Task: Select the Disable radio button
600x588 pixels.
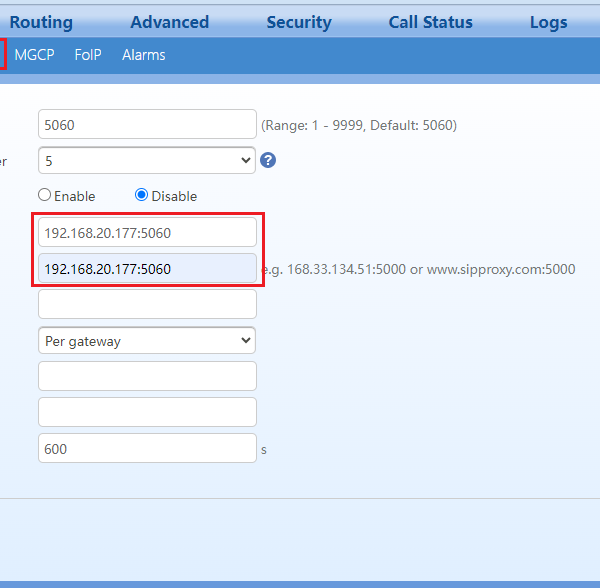Action: tap(141, 196)
